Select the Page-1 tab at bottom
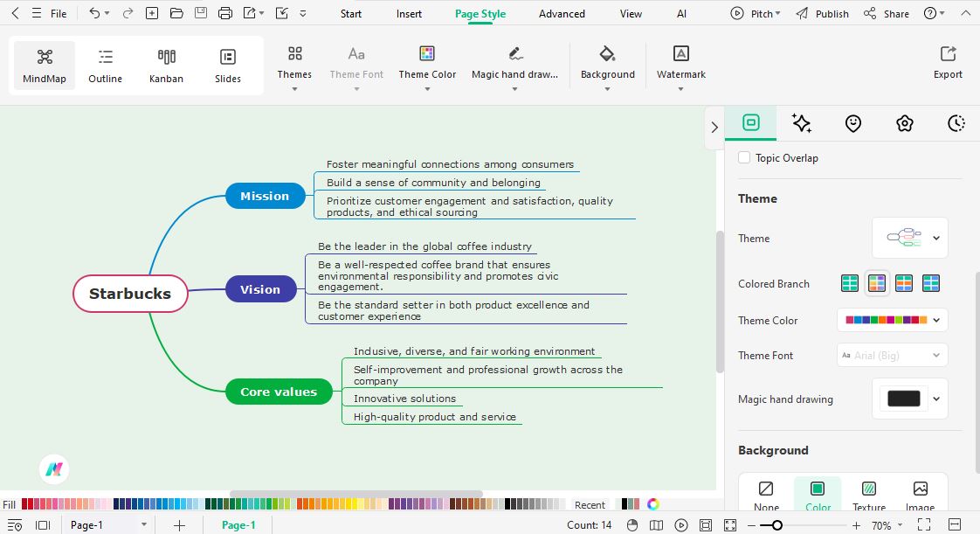The height and width of the screenshot is (534, 980). point(238,525)
